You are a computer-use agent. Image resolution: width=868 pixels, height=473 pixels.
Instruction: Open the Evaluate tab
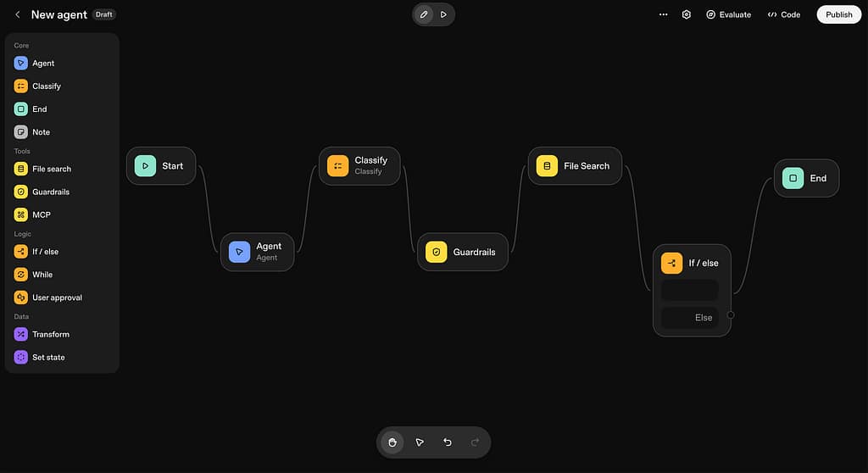tap(728, 14)
